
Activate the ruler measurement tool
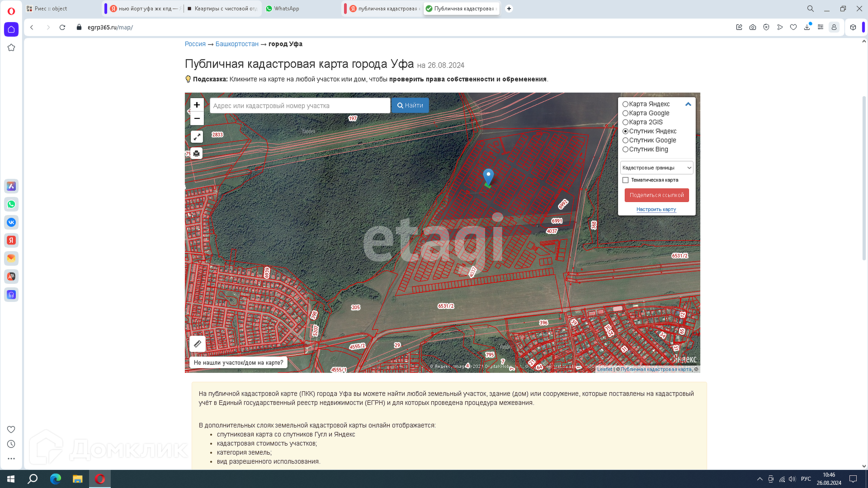click(198, 344)
